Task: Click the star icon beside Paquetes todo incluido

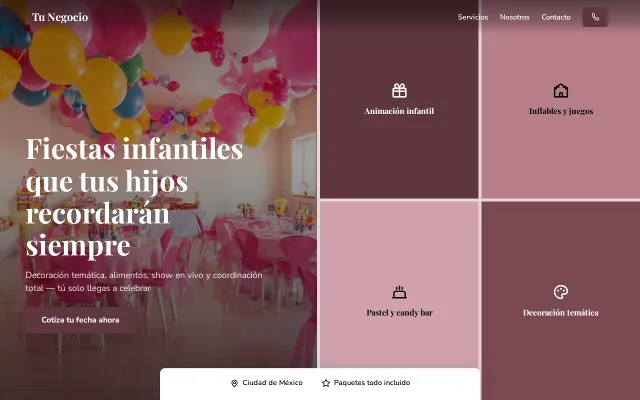Action: coord(326,383)
